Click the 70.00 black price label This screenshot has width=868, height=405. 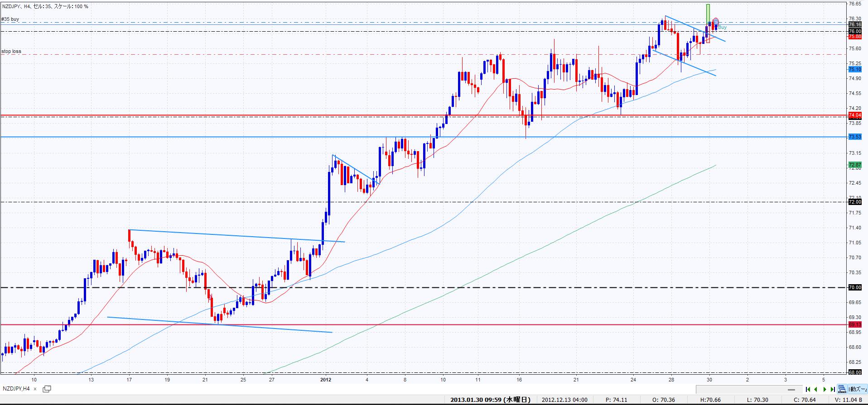pyautogui.click(x=854, y=287)
